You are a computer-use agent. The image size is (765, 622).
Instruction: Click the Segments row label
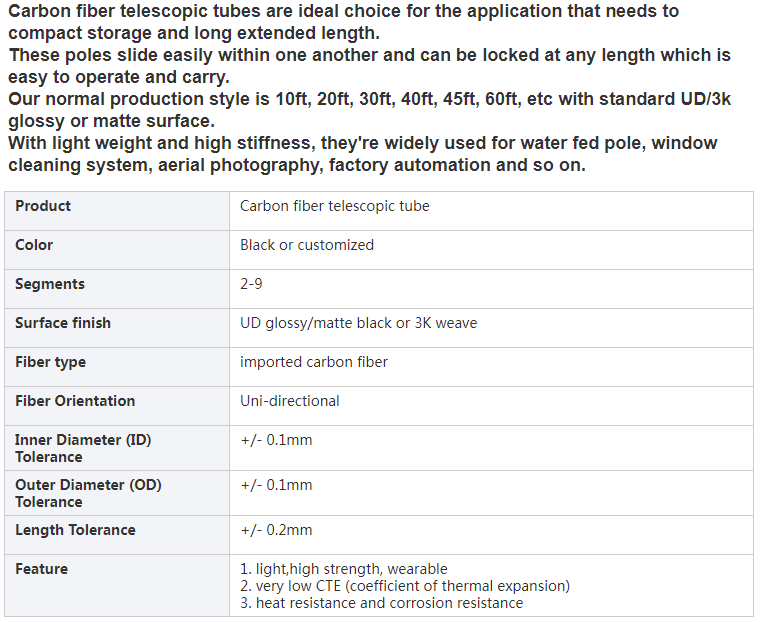pyautogui.click(x=50, y=283)
